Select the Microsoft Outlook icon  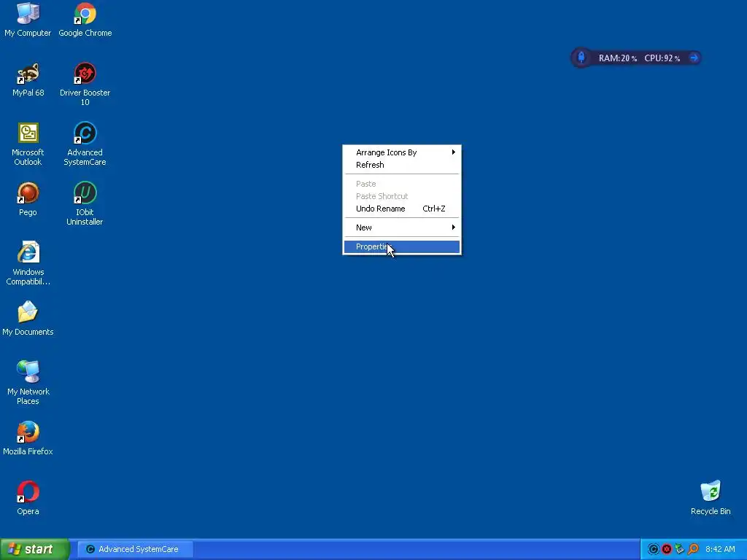coord(28,144)
